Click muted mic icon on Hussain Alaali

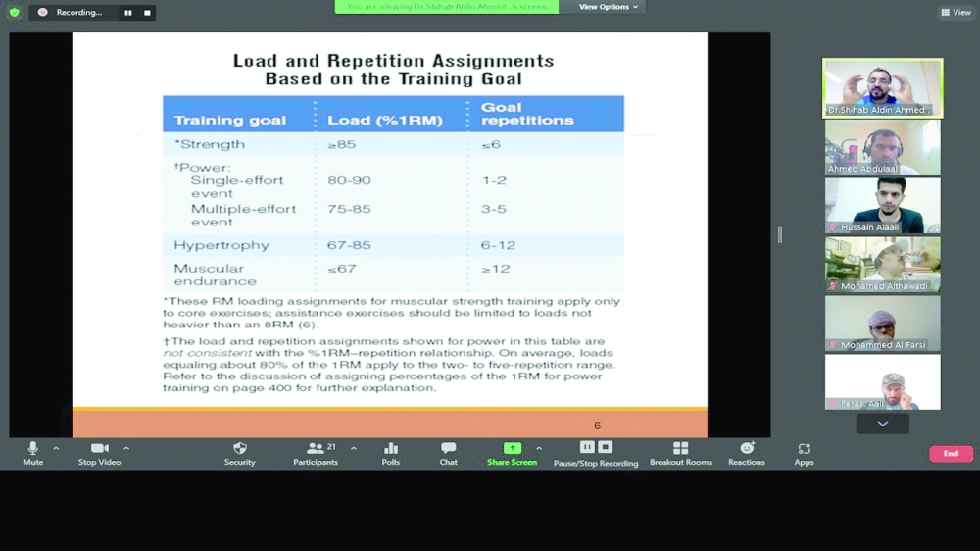[832, 227]
